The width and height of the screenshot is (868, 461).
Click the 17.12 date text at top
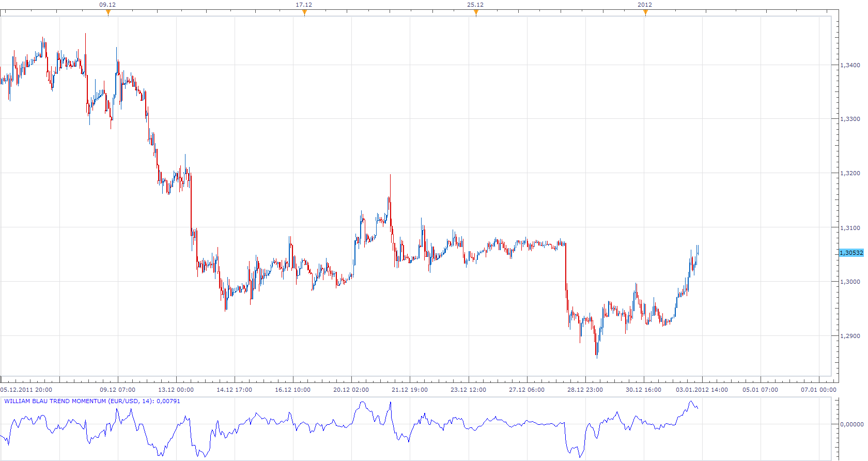click(x=304, y=5)
